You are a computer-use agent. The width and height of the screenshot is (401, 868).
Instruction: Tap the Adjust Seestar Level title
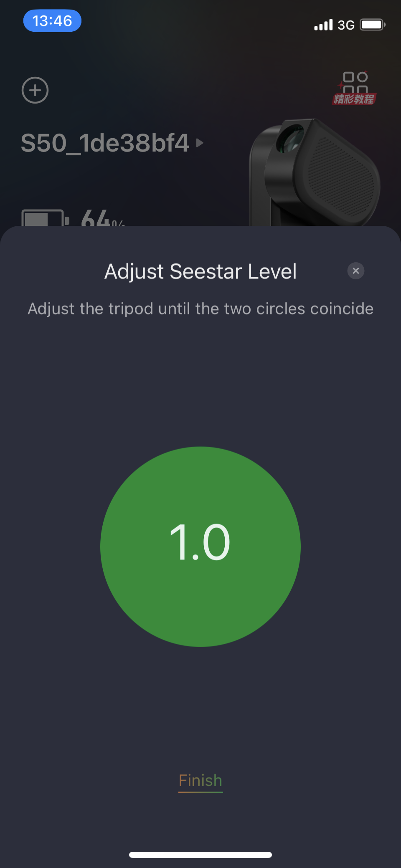pyautogui.click(x=200, y=271)
